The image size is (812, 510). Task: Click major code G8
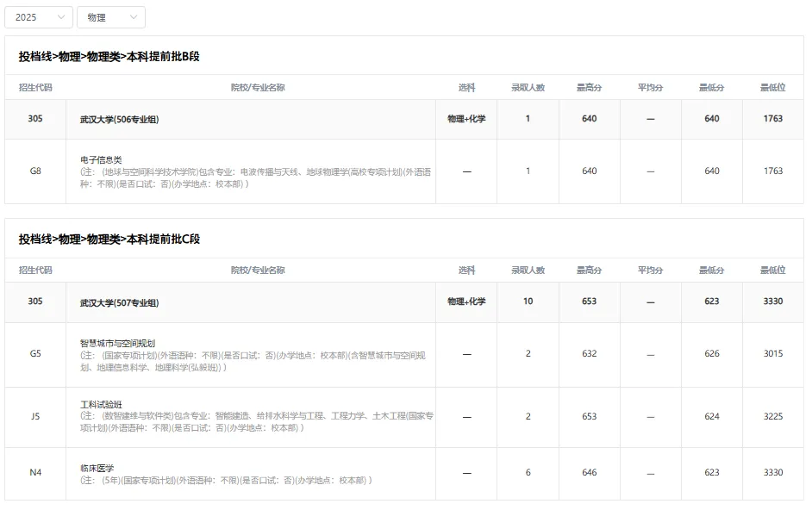click(35, 171)
